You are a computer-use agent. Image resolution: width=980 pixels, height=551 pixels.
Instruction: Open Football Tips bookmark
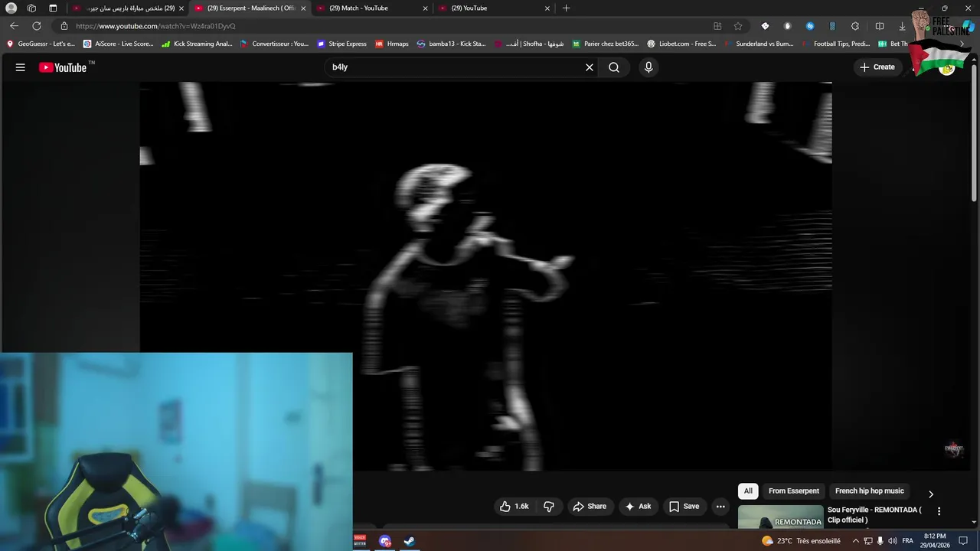(x=835, y=44)
